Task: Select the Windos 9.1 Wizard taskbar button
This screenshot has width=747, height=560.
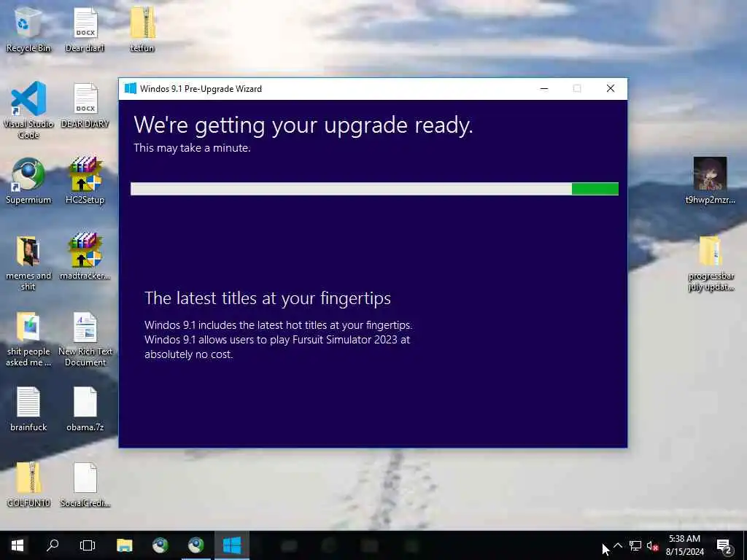Action: click(x=232, y=545)
